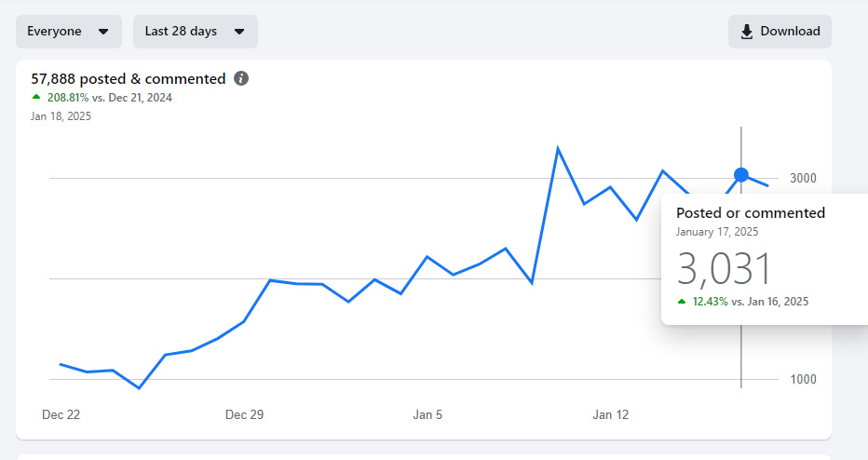Click the info icon beside posted & commented

coord(241,78)
